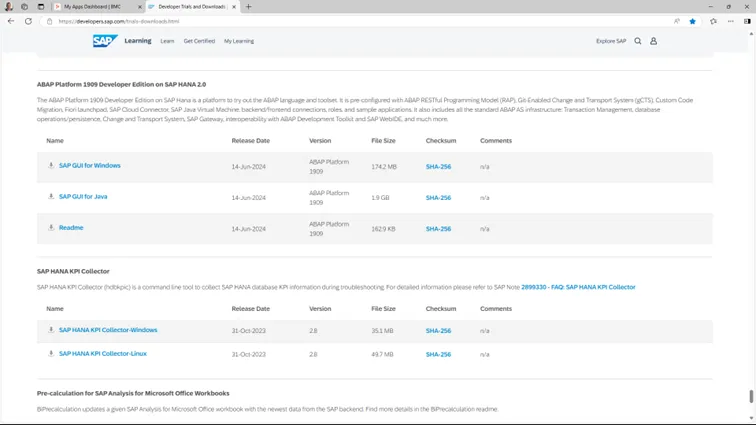The height and width of the screenshot is (425, 756).
Task: Open tab actions menu icon
Action: tap(40, 7)
